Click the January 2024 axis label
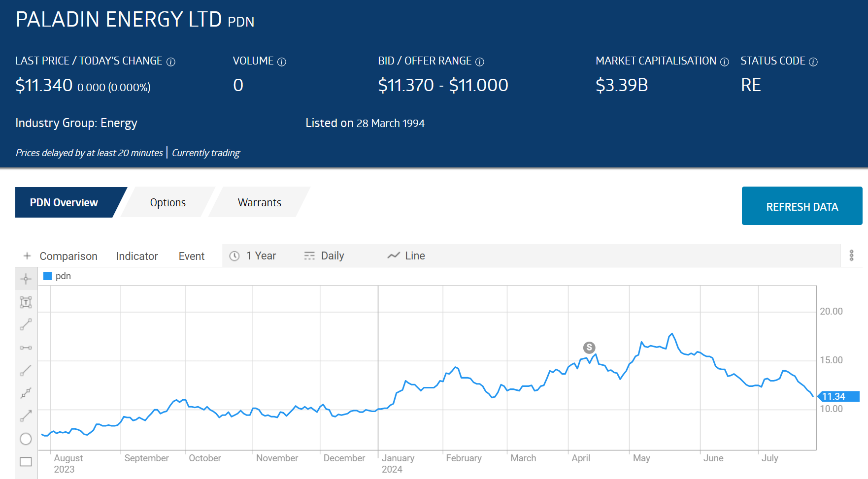This screenshot has height=479, width=868. (398, 464)
